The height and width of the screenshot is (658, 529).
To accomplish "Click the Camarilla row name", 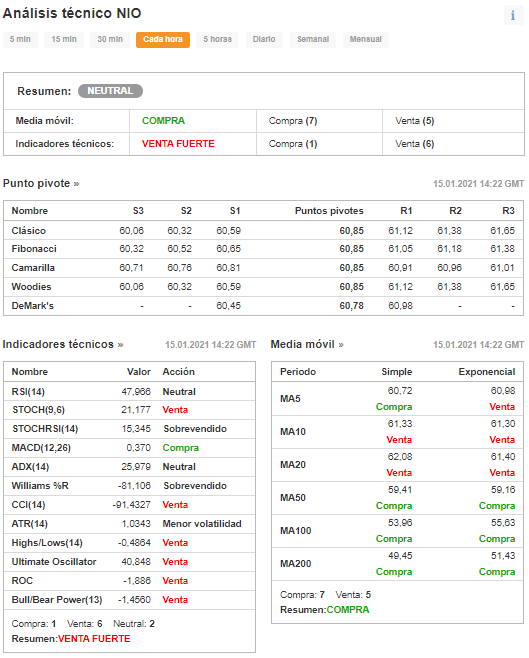I will pyautogui.click(x=33, y=268).
